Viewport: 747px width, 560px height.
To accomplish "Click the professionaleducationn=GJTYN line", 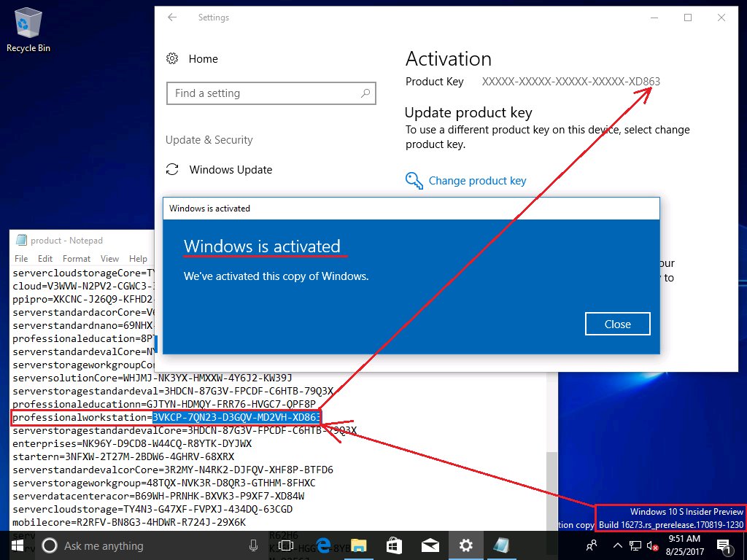I will [x=164, y=404].
